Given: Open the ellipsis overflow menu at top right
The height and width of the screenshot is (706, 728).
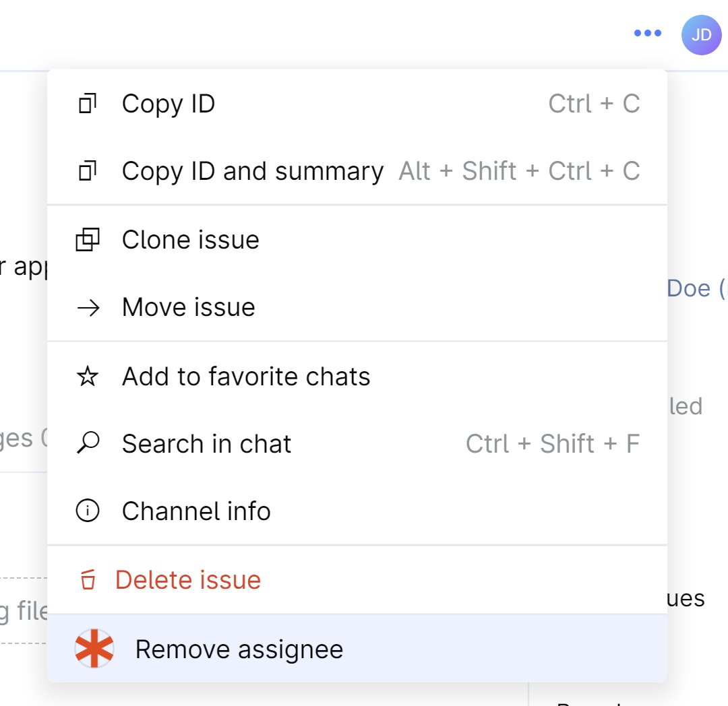Looking at the screenshot, I should [x=647, y=32].
